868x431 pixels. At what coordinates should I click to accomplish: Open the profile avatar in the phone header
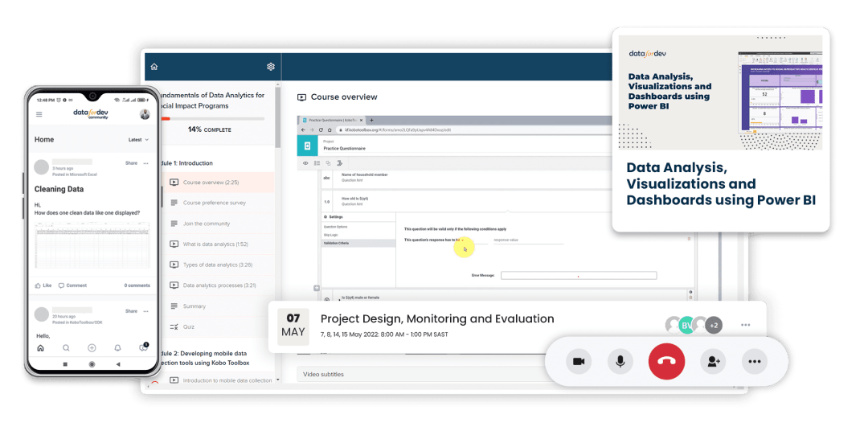145,114
